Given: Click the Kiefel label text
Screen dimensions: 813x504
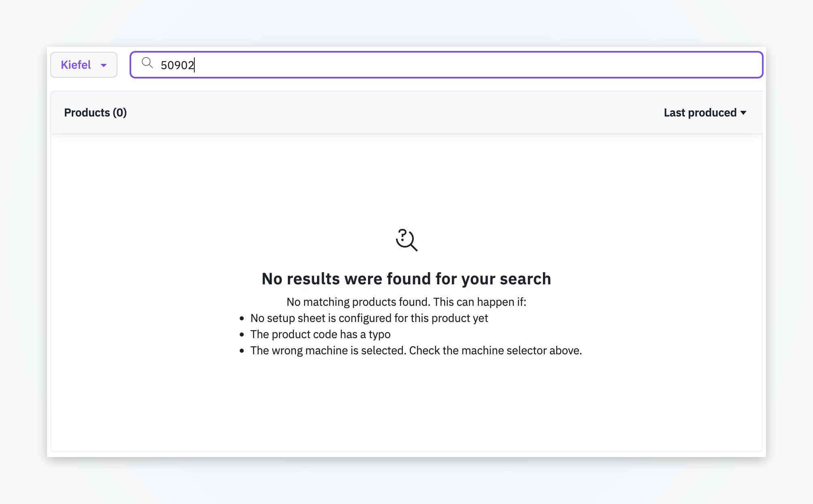Looking at the screenshot, I should 76,65.
